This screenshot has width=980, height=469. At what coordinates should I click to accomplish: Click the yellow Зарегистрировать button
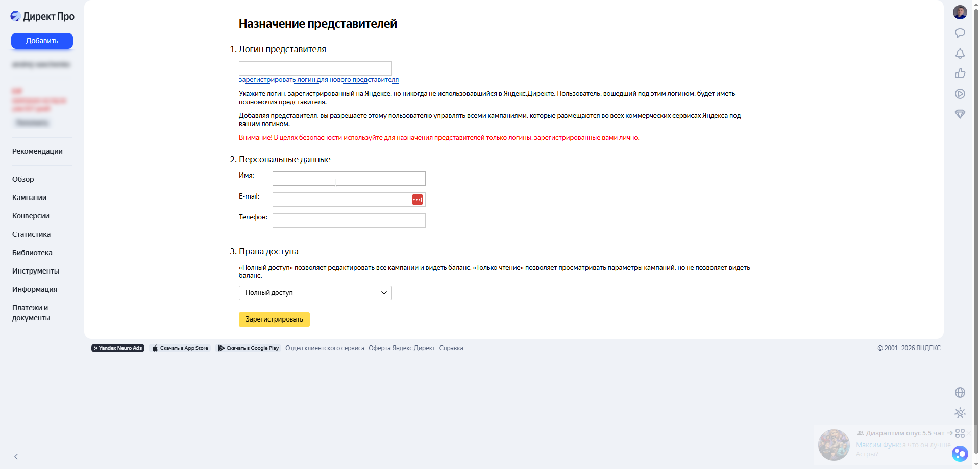point(274,319)
